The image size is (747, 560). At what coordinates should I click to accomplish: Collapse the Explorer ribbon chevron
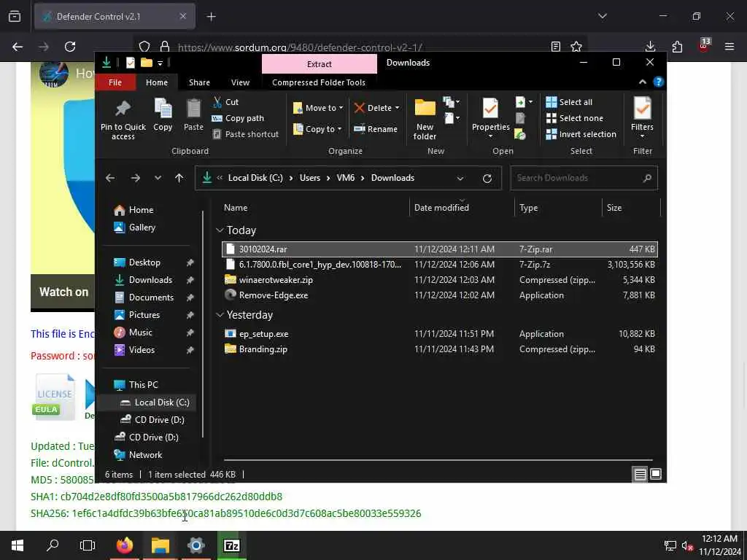tap(643, 82)
